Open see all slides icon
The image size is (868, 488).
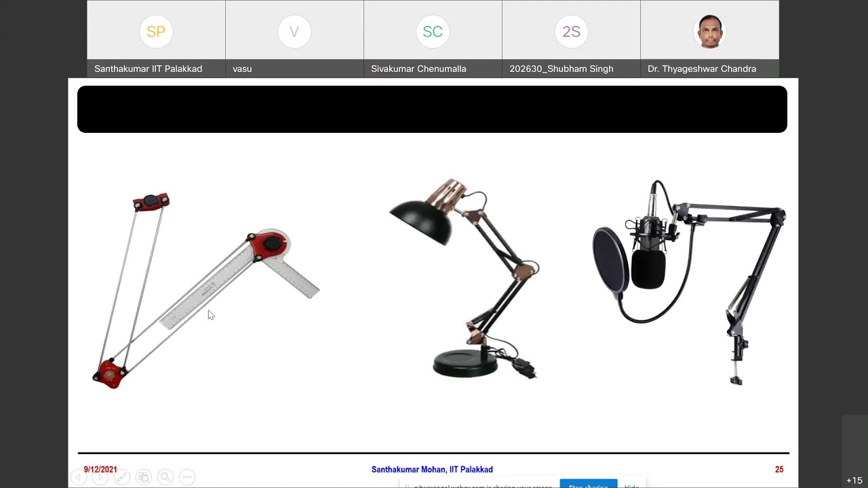click(x=144, y=477)
